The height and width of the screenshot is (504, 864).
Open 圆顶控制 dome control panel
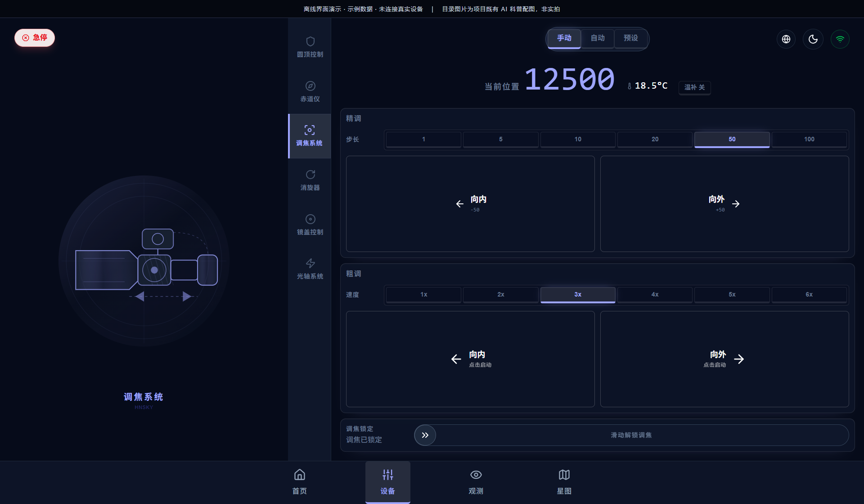[x=310, y=47]
